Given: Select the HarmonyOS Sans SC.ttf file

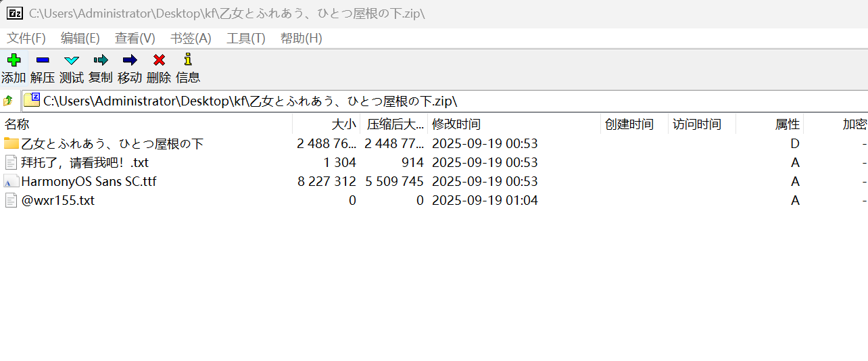Looking at the screenshot, I should point(89,182).
